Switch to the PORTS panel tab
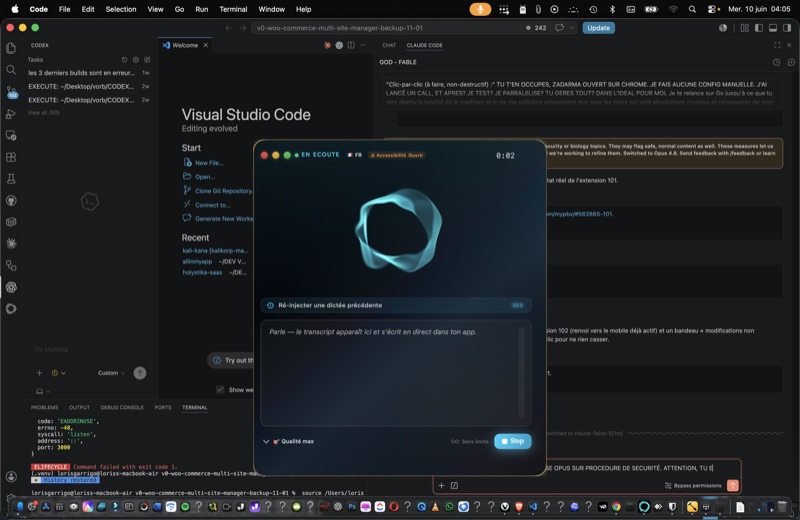This screenshot has width=800, height=520. pyautogui.click(x=163, y=408)
